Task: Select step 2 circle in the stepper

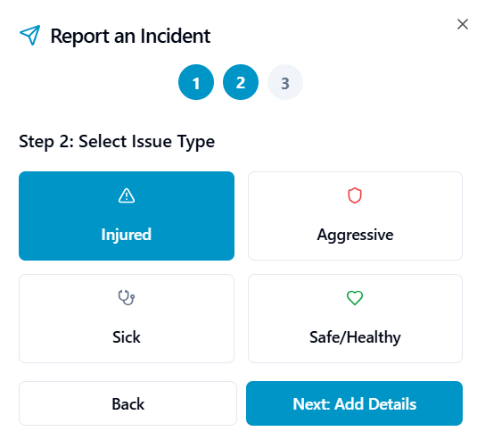Action: [241, 82]
